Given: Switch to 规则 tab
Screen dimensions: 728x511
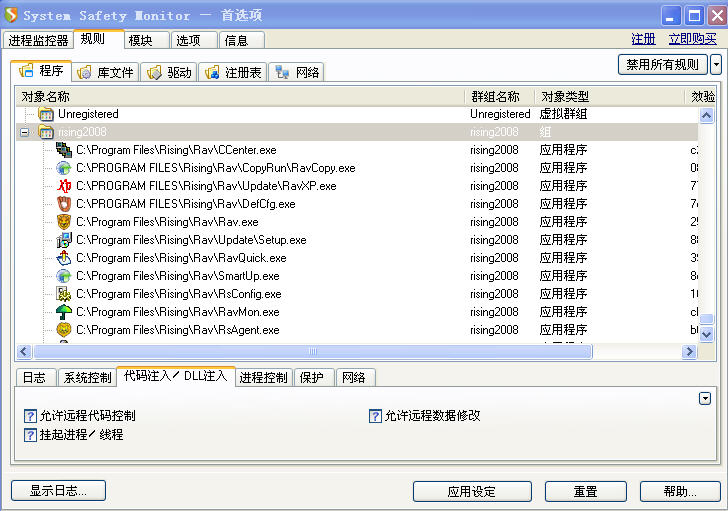Looking at the screenshot, I should [x=98, y=39].
